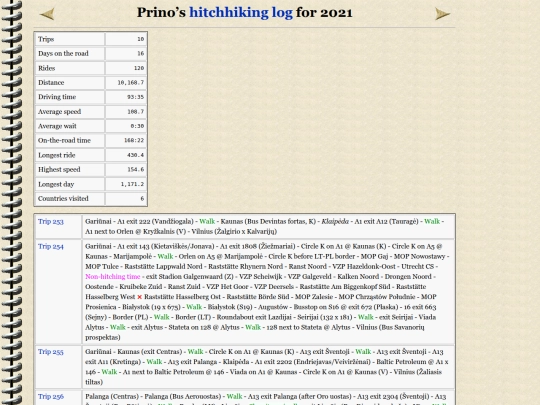Viewport: 540px width, 405px height.
Task: Click the pink 'Non-hitching time' text
Action: pos(113,277)
